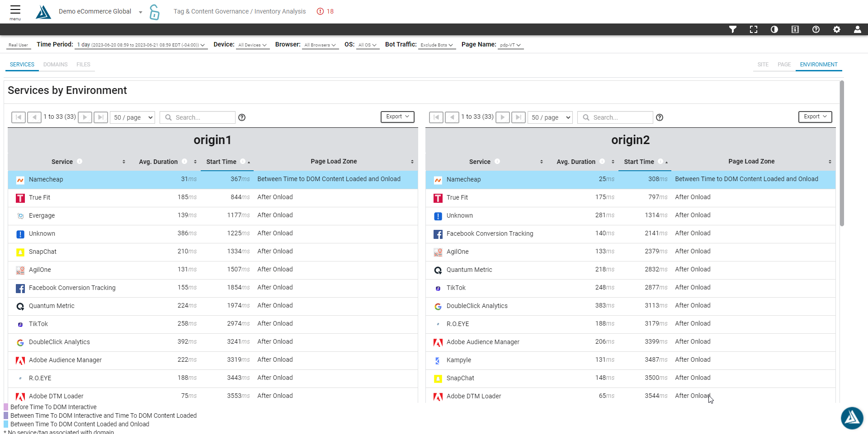Open the Time Period dropdown
The width and height of the screenshot is (868, 434).
pos(141,45)
